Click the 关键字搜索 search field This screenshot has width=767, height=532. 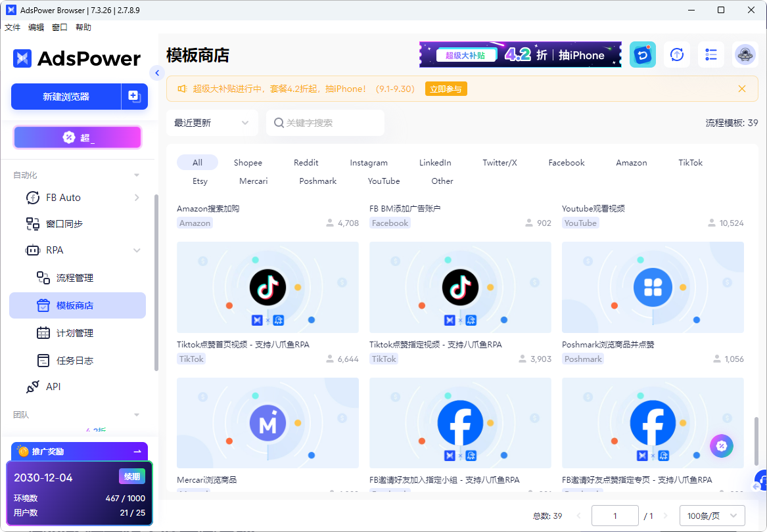click(325, 123)
